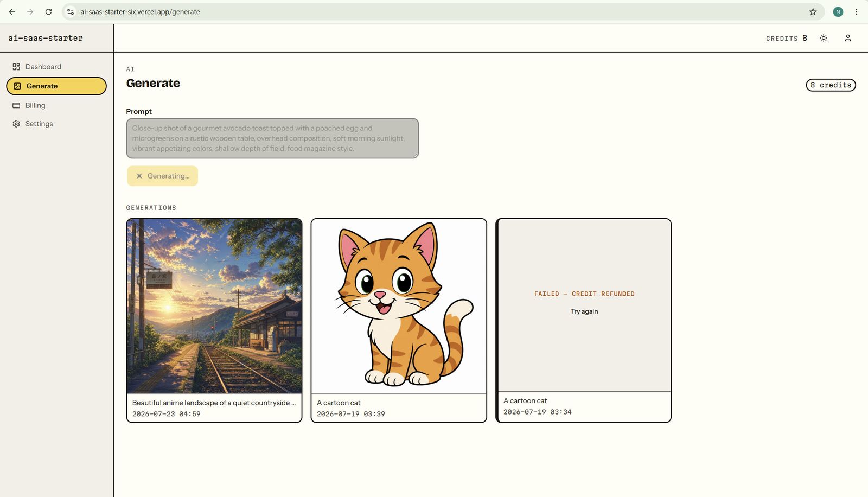868x497 pixels.
Task: Click timestamp 2026-07-23 04:59
Action: [167, 414]
